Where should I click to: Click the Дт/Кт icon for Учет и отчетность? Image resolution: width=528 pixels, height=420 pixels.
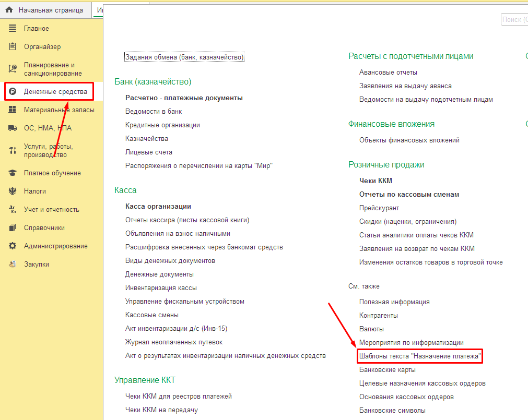tap(13, 209)
